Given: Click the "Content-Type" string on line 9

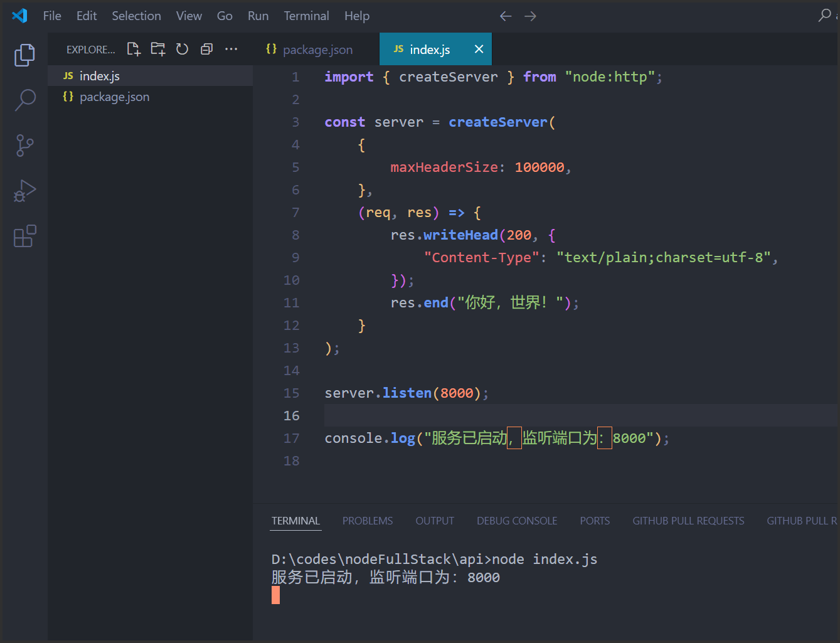Looking at the screenshot, I should point(481,257).
